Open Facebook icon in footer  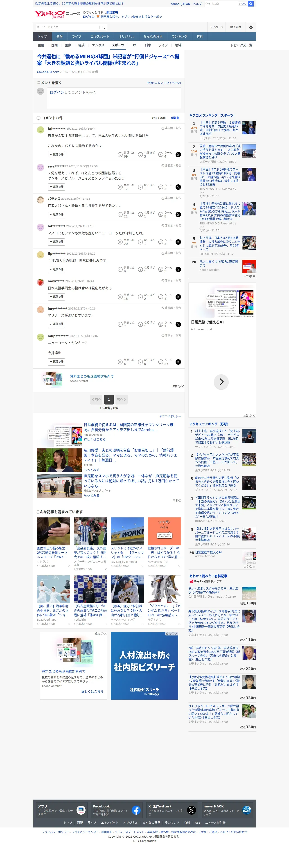(x=136, y=810)
